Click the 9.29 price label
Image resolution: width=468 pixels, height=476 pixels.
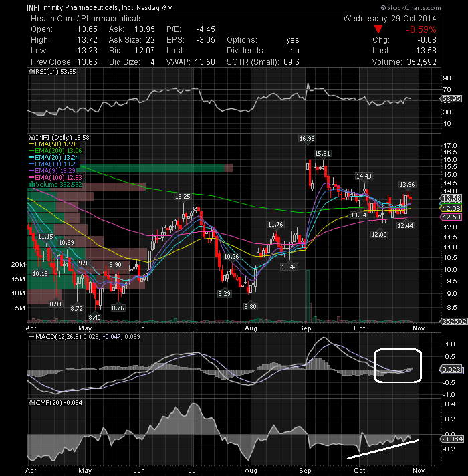(224, 293)
